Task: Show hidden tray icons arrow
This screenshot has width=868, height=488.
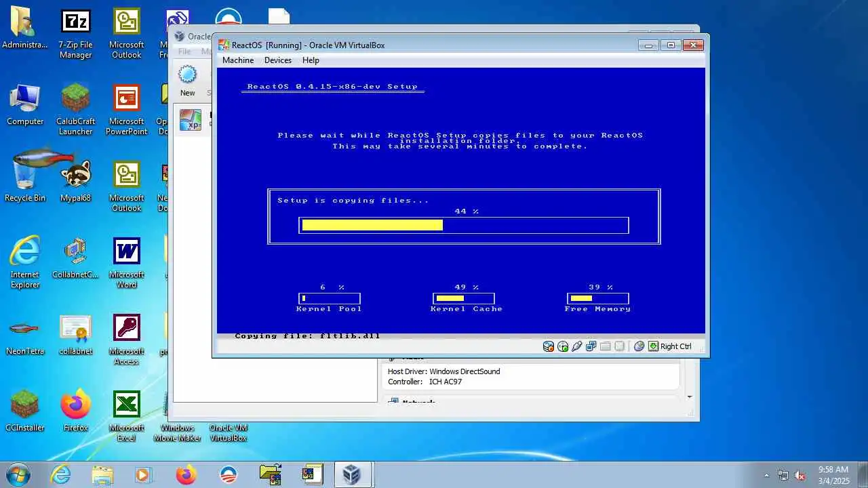Action: 767,475
